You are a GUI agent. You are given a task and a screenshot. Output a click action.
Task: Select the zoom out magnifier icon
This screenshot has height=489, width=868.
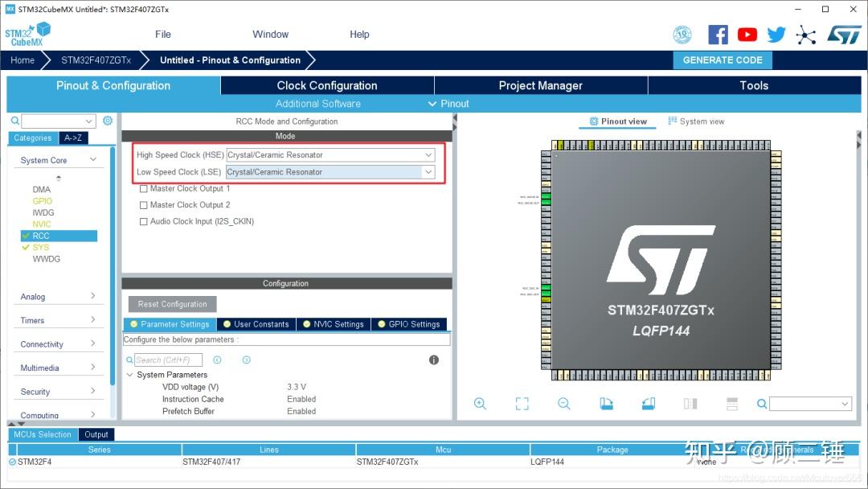coord(564,403)
